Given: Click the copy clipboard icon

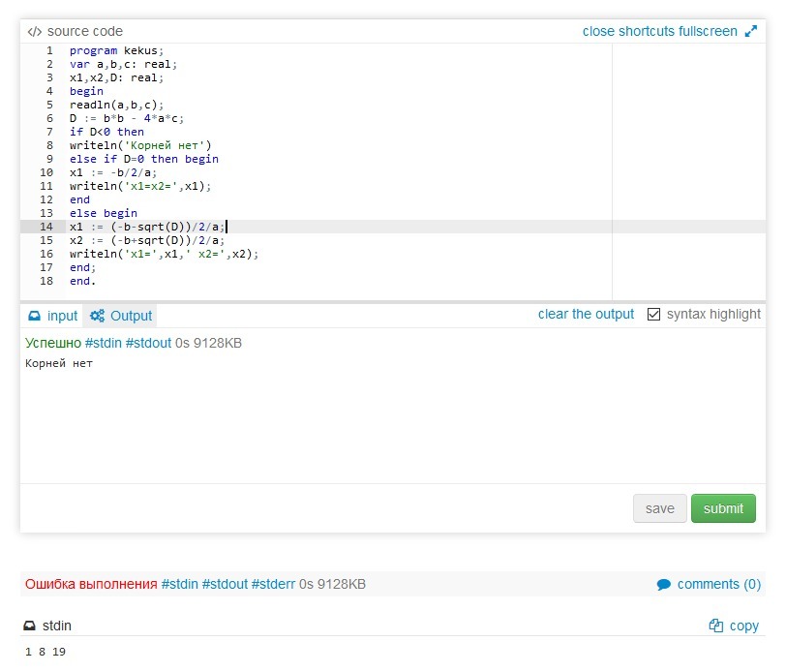Looking at the screenshot, I should point(716,626).
